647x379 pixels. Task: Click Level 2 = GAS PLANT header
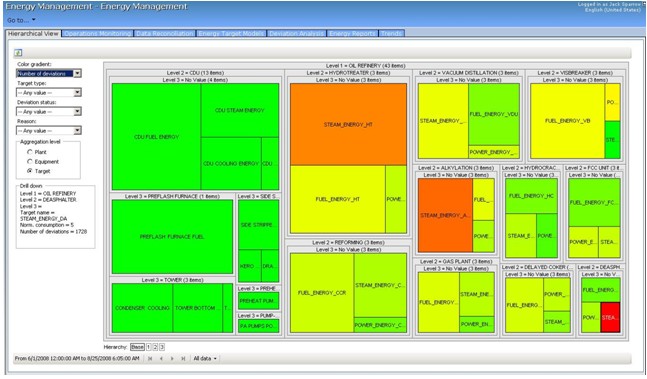coord(456,261)
